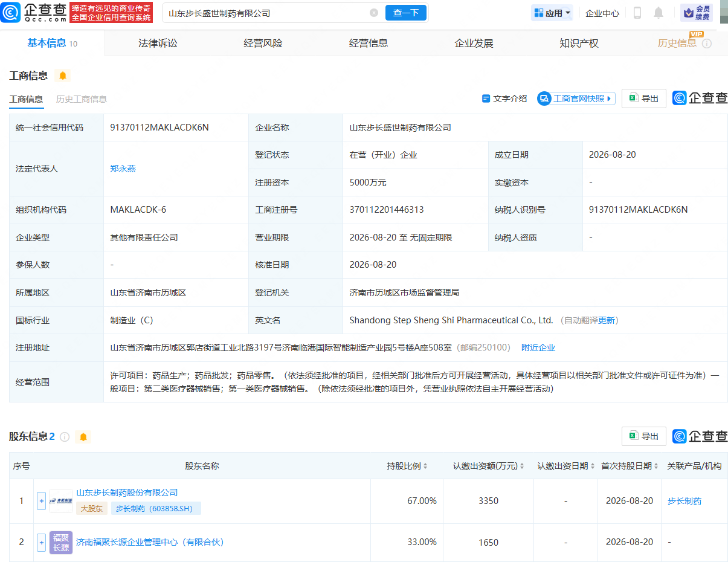The image size is (728, 562).
Task: Open the Qcc.com logo homepage
Action: [x=33, y=12]
